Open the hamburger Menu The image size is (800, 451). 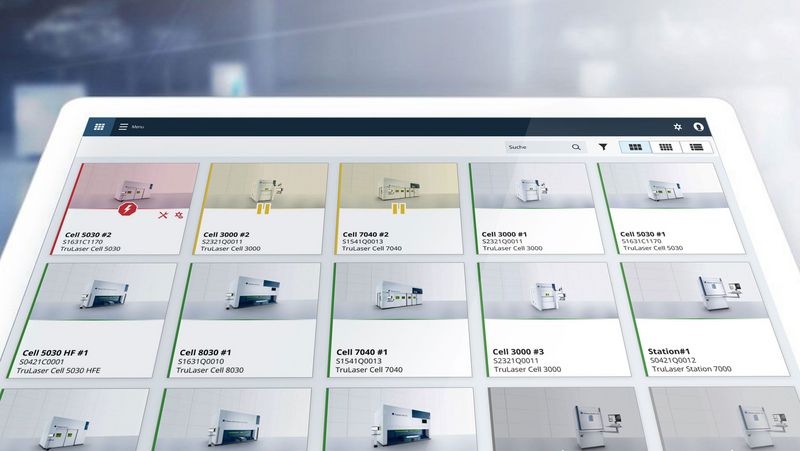pos(124,127)
